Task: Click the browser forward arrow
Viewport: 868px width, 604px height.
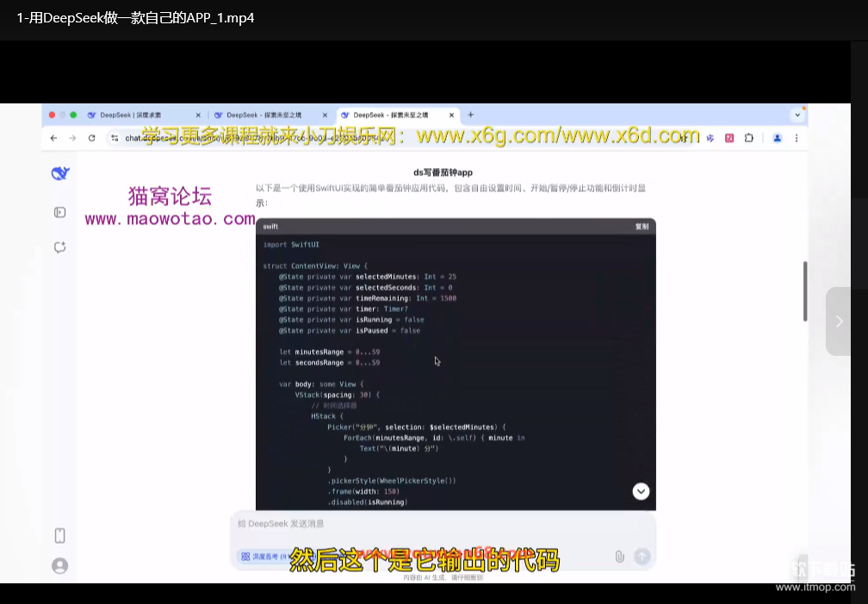Action: click(x=72, y=138)
